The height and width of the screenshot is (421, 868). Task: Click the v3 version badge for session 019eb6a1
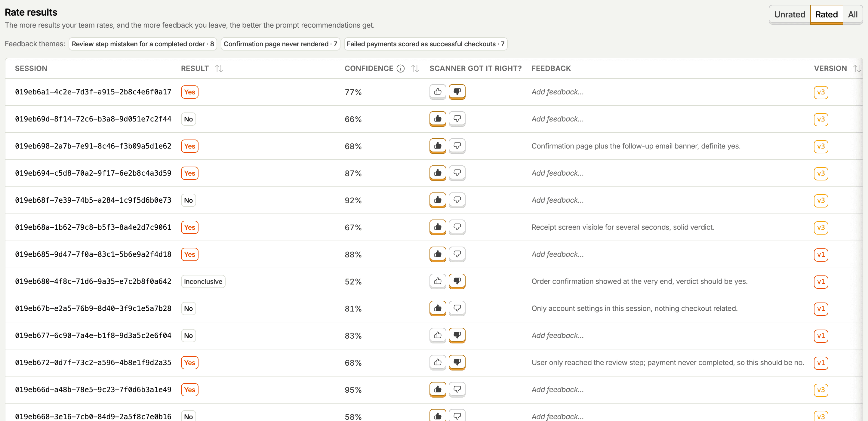[x=820, y=92]
